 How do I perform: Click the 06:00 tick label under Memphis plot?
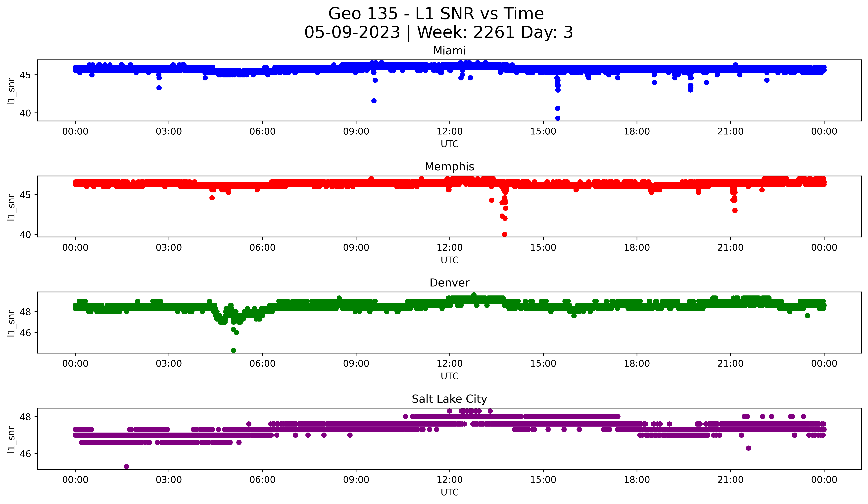(262, 248)
